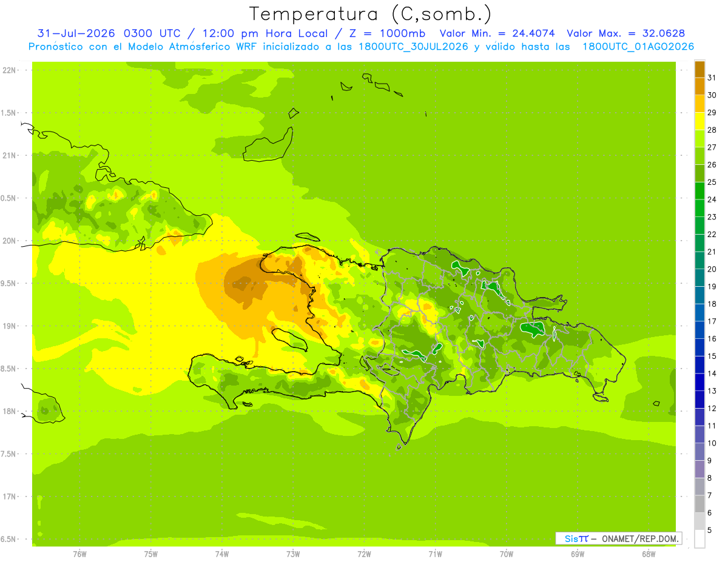Click the 'ONAMET/REP.DOM.' credit label
Image resolution: width=728 pixels, height=562 pixels.
click(639, 538)
